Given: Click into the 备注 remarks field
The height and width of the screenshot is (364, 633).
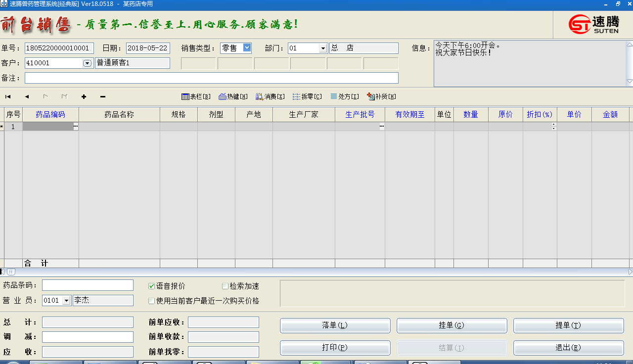Looking at the screenshot, I should (212, 78).
